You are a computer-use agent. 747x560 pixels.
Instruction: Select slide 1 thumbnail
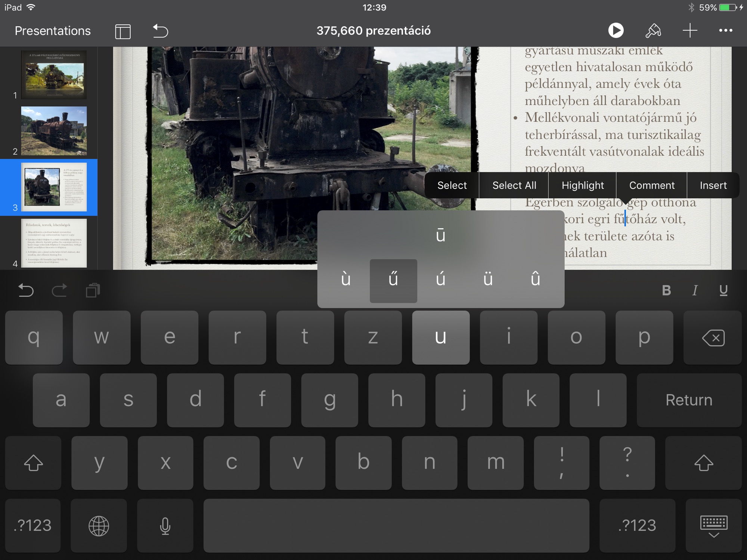[54, 75]
